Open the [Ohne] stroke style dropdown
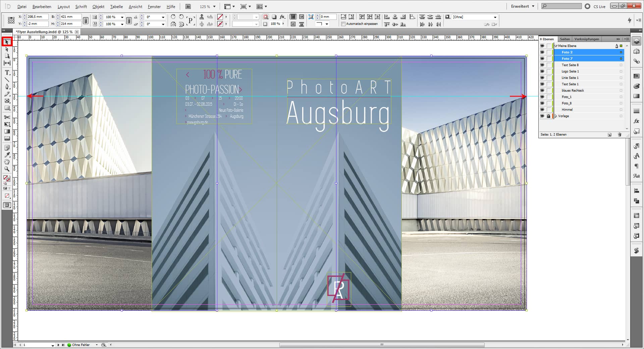 click(494, 17)
